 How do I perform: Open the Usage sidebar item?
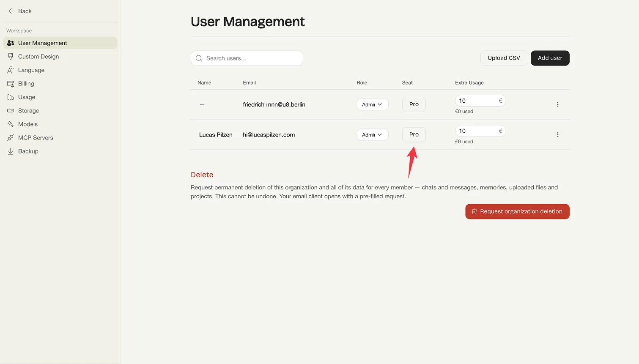(x=60, y=97)
